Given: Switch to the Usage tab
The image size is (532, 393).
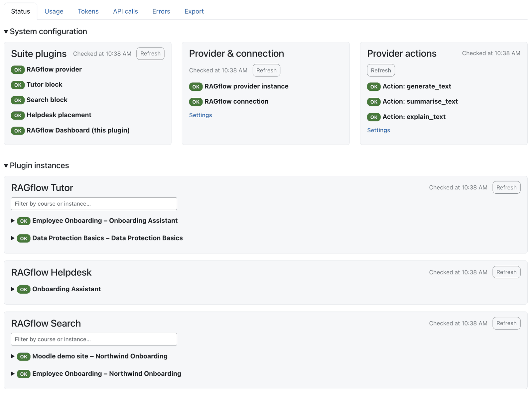Looking at the screenshot, I should click(x=54, y=11).
